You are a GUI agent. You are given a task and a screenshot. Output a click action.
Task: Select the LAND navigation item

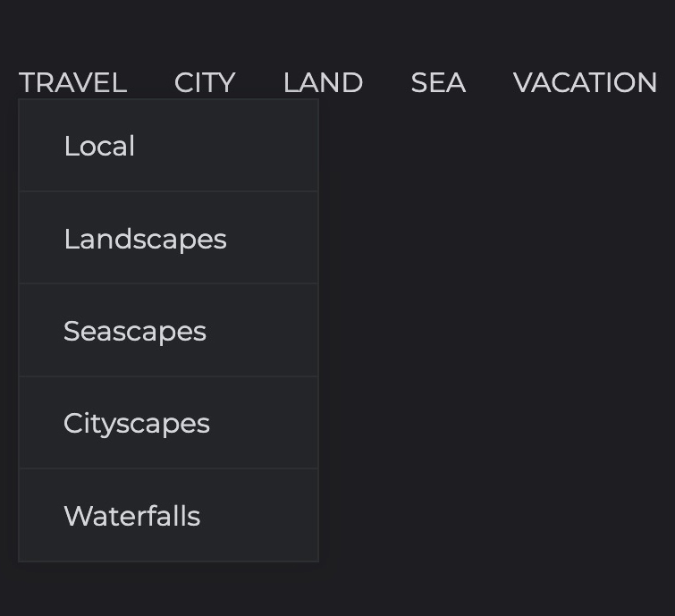tap(323, 82)
